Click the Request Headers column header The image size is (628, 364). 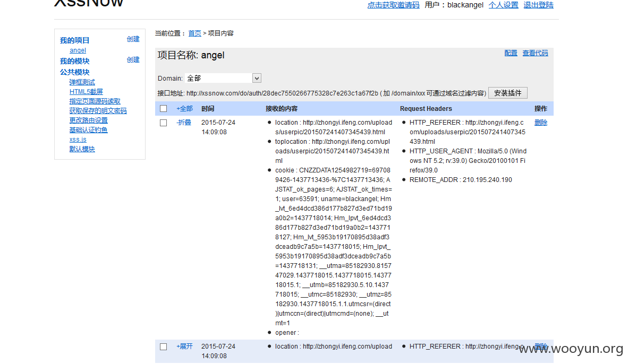[x=426, y=109]
